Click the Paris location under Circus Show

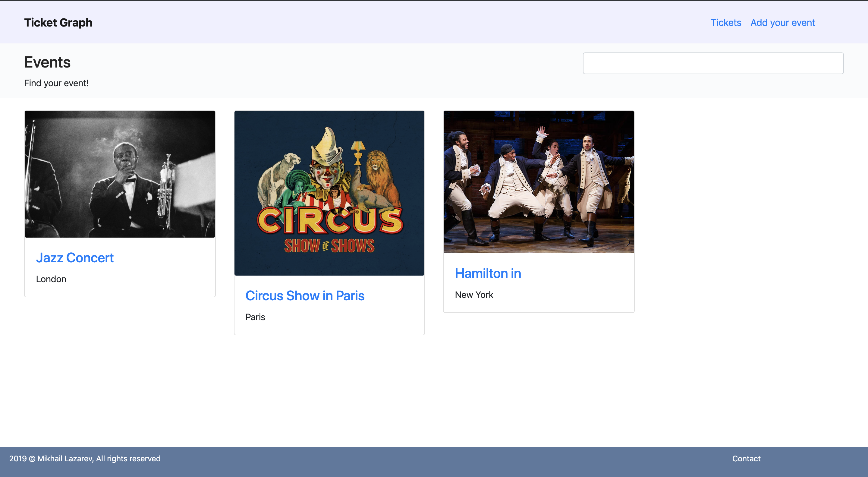pos(255,317)
